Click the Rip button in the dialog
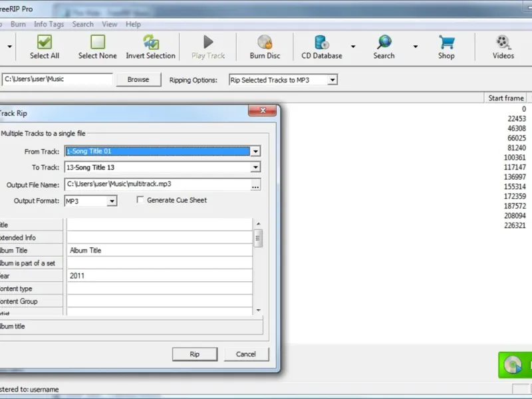This screenshot has height=399, width=532. pyautogui.click(x=195, y=354)
